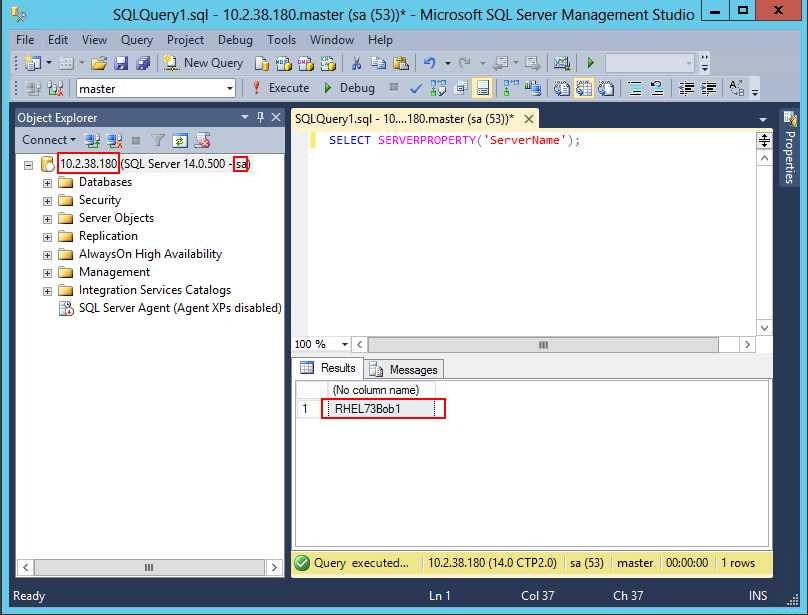This screenshot has width=808, height=615.
Task: Toggle Include Actual Execution Plan
Action: (511, 89)
